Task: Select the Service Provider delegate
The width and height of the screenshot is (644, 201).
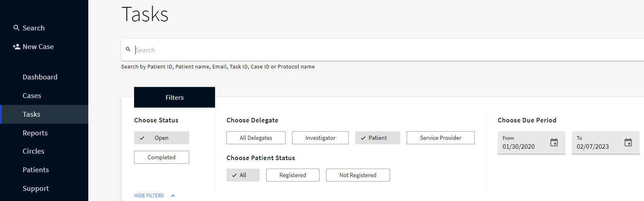Action: (x=441, y=138)
